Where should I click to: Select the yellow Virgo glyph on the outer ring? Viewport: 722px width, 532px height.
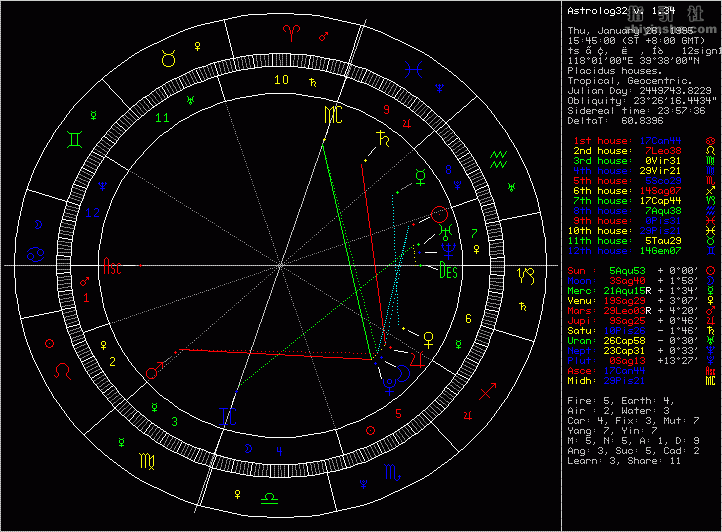coord(147,461)
